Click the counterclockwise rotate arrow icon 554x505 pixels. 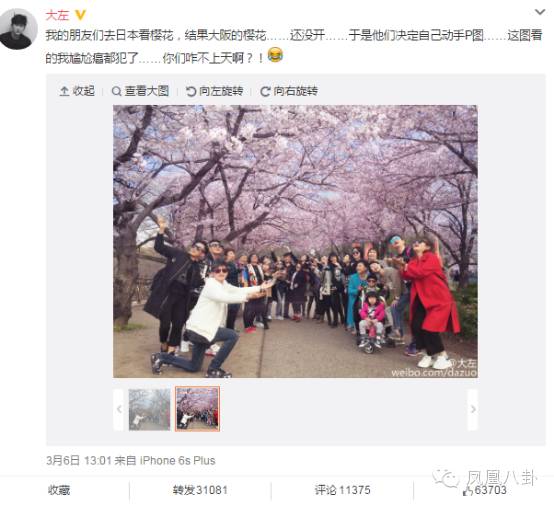[191, 92]
